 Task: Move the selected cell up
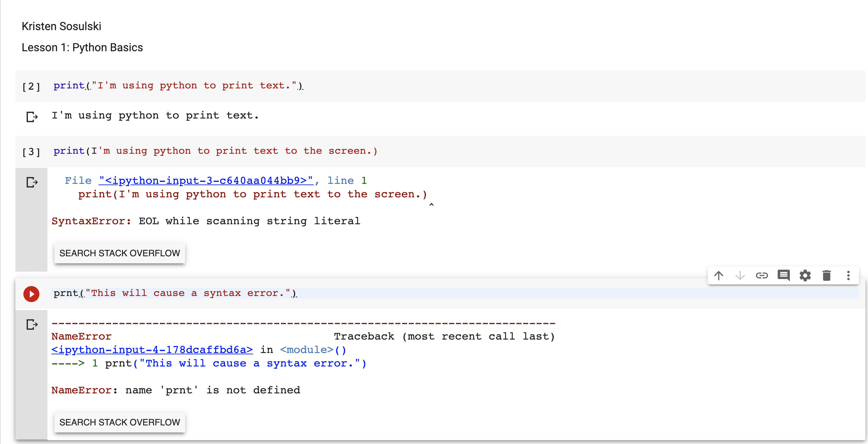click(x=718, y=275)
